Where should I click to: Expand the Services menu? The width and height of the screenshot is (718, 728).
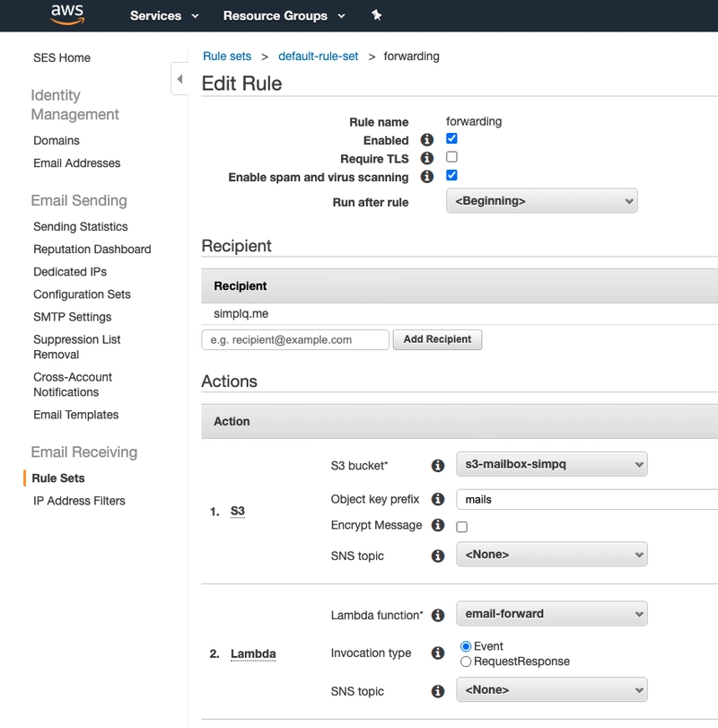(x=164, y=16)
